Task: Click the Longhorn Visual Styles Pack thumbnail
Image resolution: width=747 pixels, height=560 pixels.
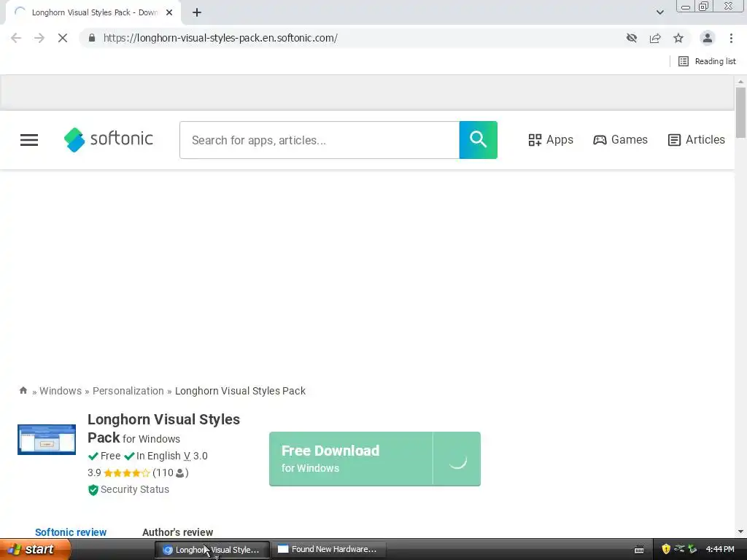Action: (x=47, y=440)
